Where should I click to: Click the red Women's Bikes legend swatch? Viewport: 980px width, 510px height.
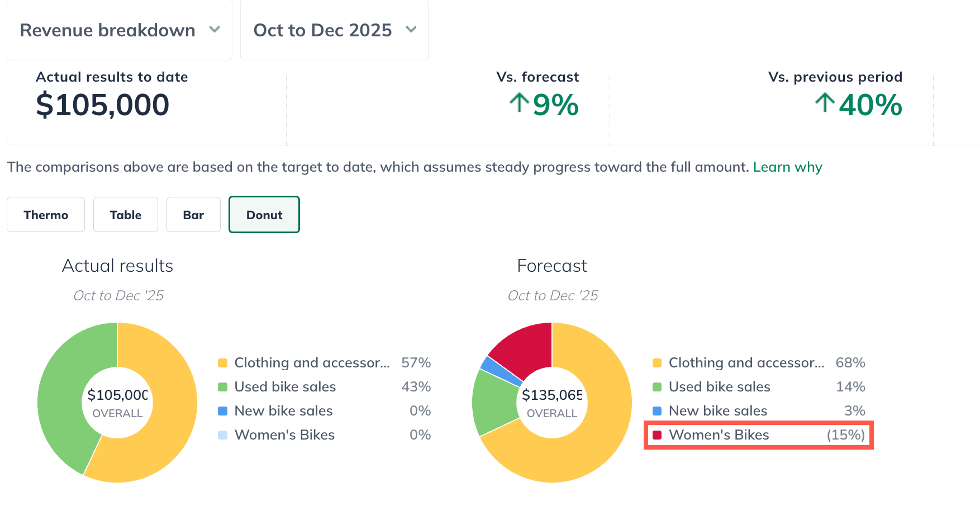658,435
